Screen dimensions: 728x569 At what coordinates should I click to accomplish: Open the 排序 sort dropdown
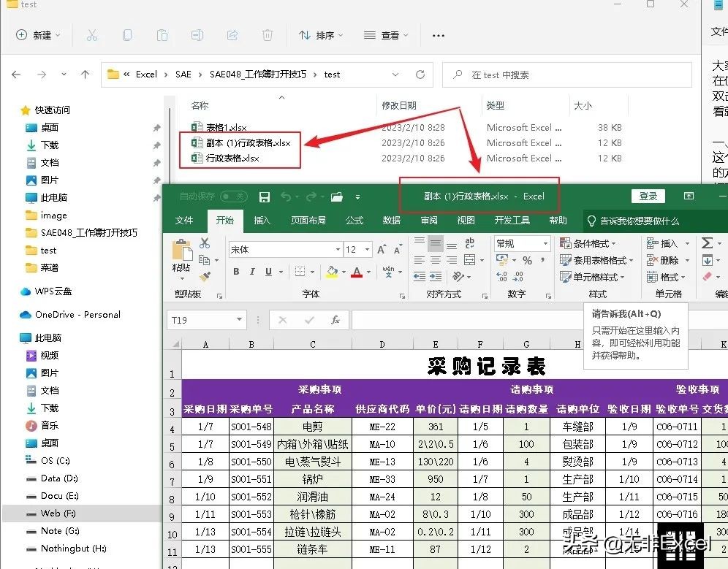[321, 35]
